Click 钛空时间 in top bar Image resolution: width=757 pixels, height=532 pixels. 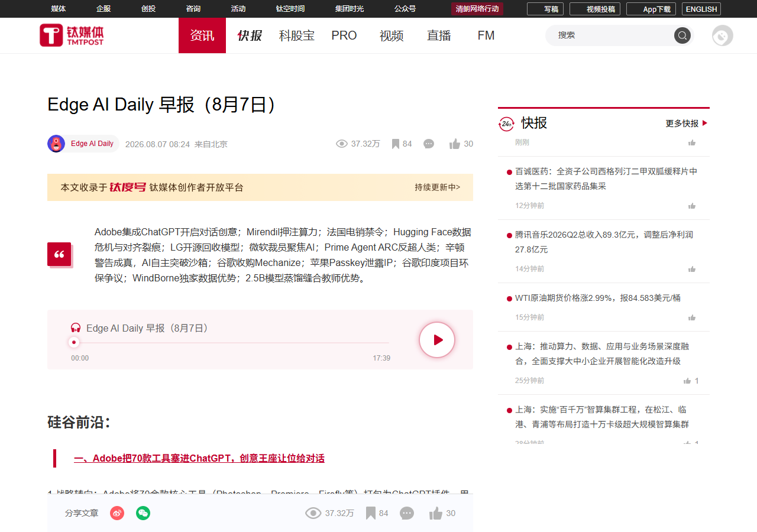point(290,9)
